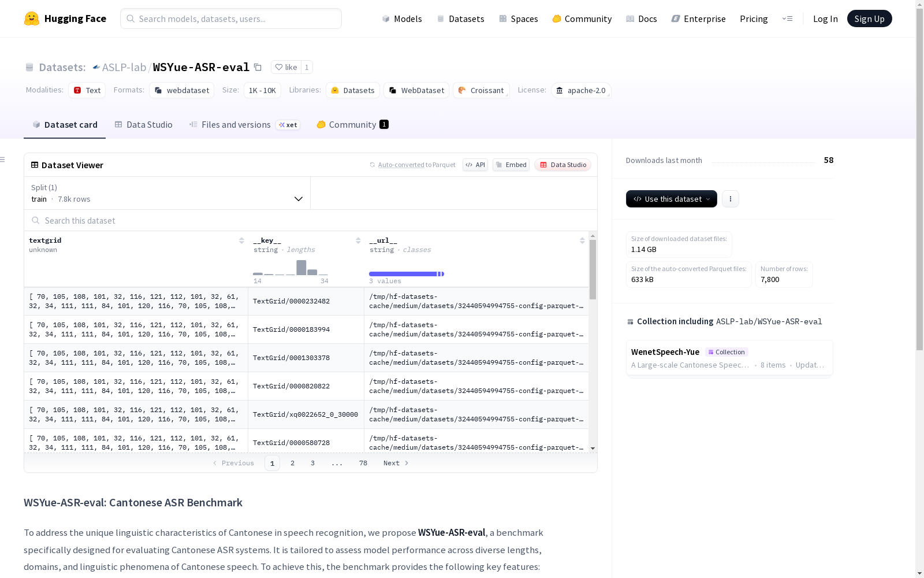Open the more navigation menu icon
The height and width of the screenshot is (578, 924).
point(787,18)
